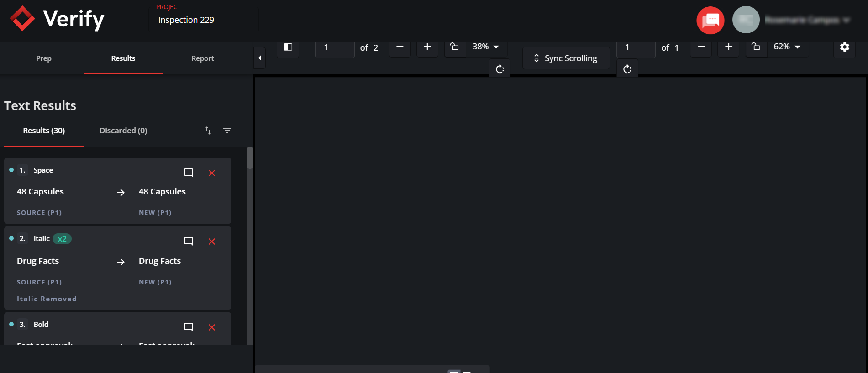Click the source page number field
Image resolution: width=868 pixels, height=373 pixels.
[x=335, y=47]
